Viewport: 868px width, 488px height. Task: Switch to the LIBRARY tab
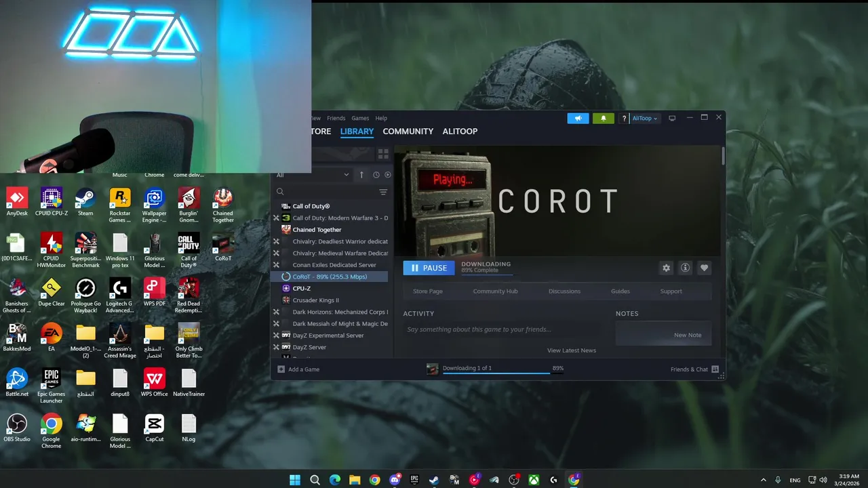pos(357,131)
